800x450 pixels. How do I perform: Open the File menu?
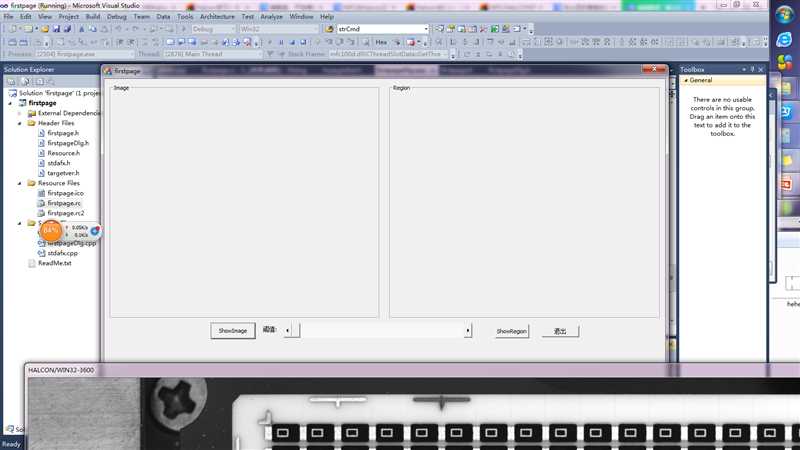coord(8,17)
